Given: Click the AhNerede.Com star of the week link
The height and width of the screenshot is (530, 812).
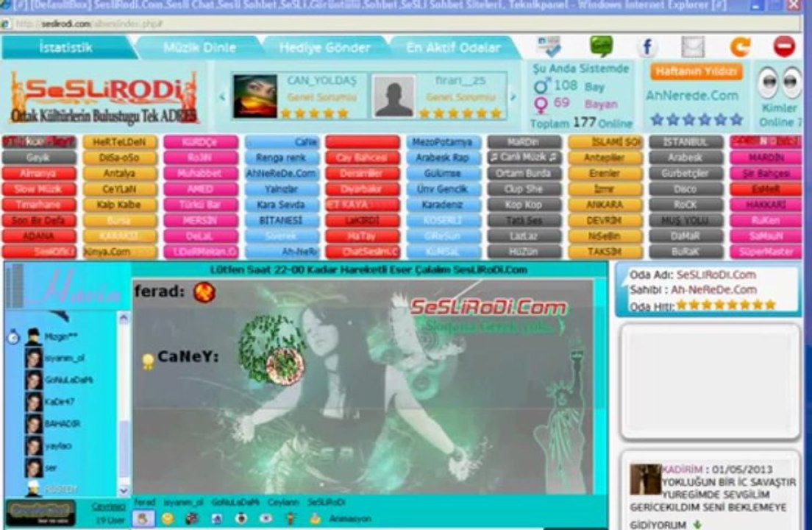Looking at the screenshot, I should [x=692, y=96].
